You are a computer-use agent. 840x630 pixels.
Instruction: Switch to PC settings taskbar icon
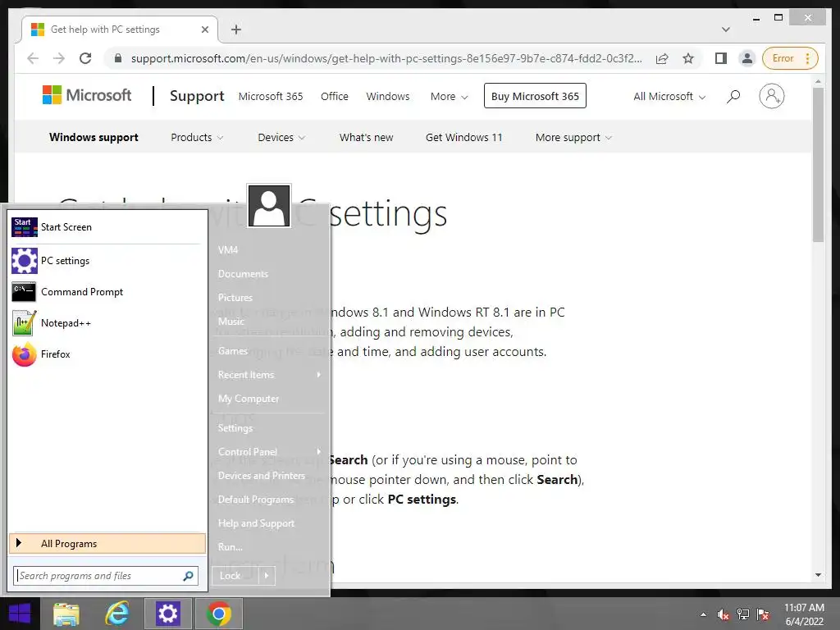pos(167,614)
